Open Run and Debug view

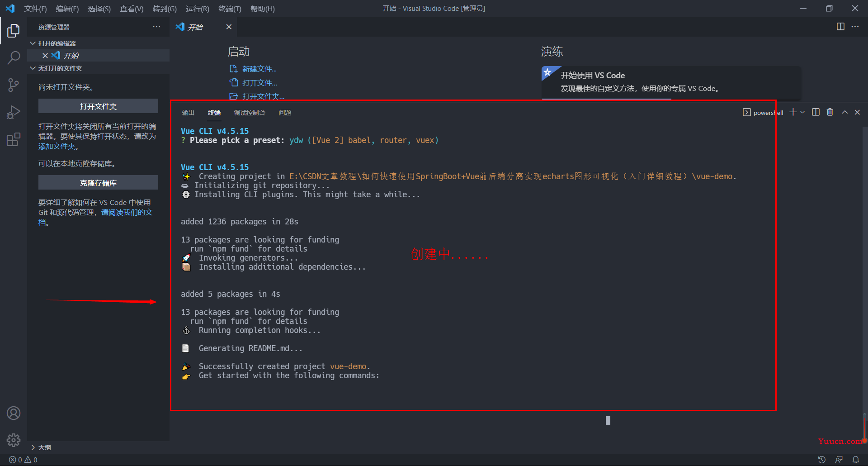point(14,112)
